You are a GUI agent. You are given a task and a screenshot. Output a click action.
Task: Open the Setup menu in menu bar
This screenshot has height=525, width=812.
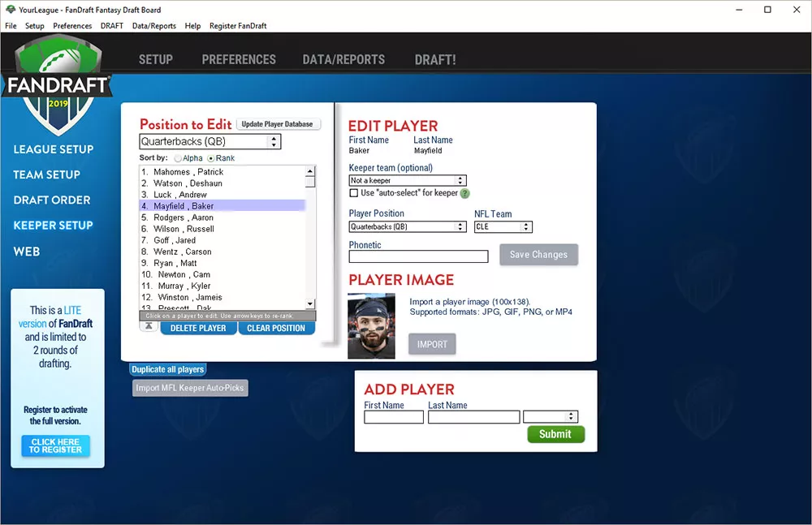35,26
